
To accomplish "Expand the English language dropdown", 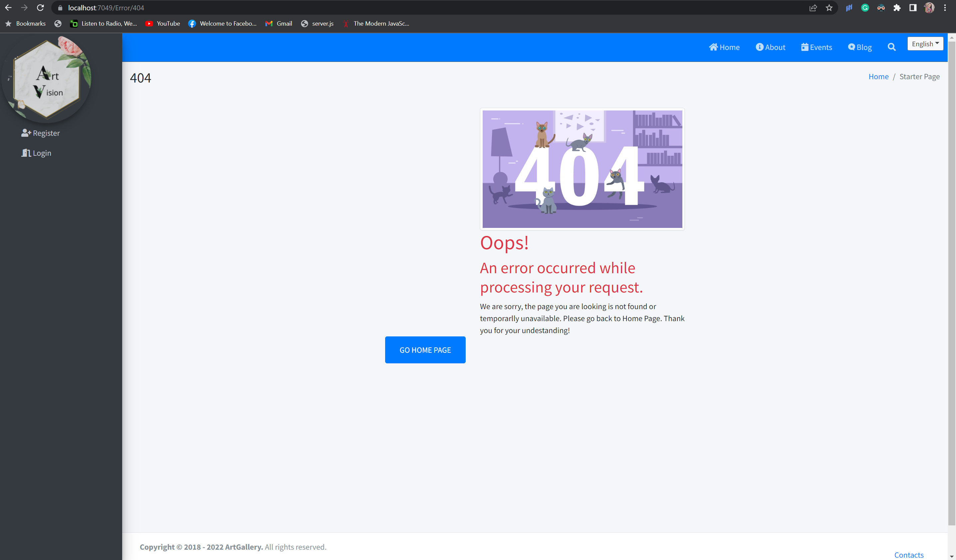I will pos(925,44).
